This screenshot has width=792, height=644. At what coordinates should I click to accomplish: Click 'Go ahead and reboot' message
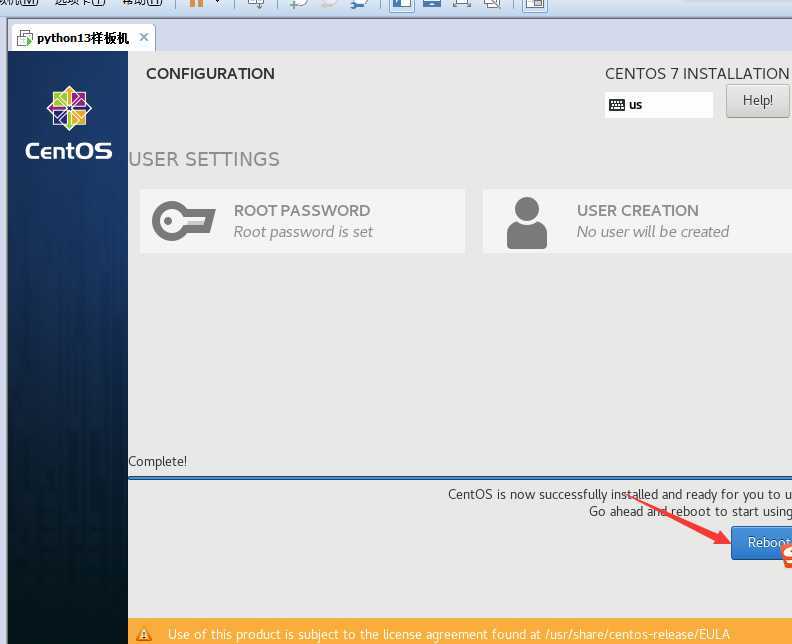[x=690, y=511]
